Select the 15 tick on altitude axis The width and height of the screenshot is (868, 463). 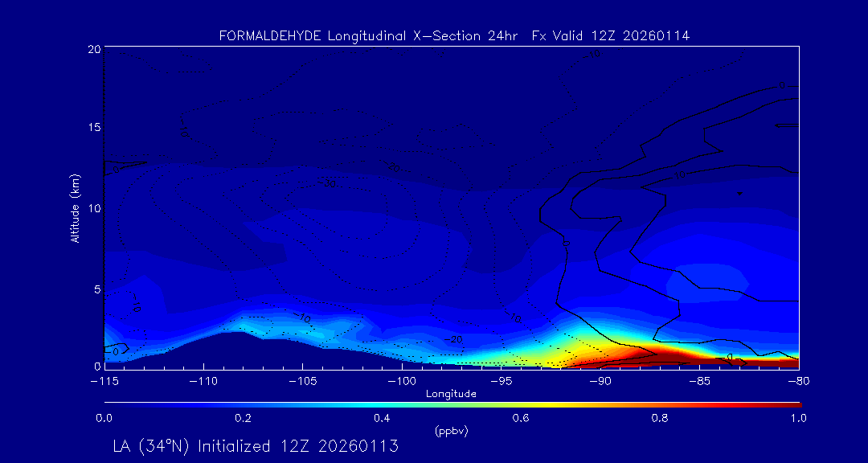pos(93,127)
